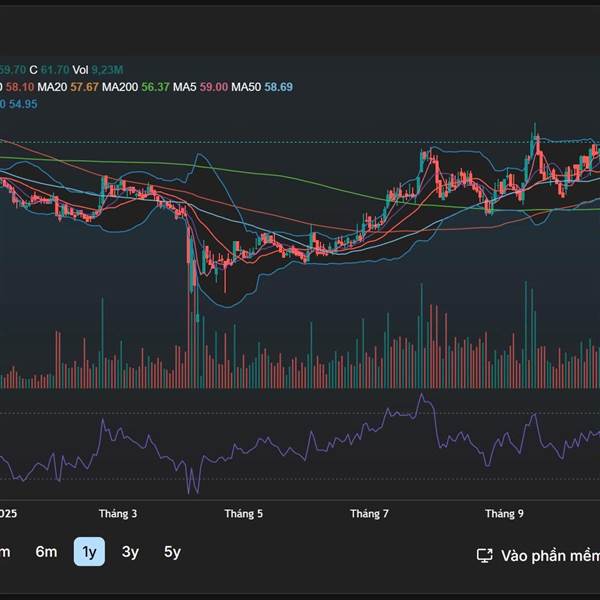Click the Tháng 7 axis label

coord(369,514)
